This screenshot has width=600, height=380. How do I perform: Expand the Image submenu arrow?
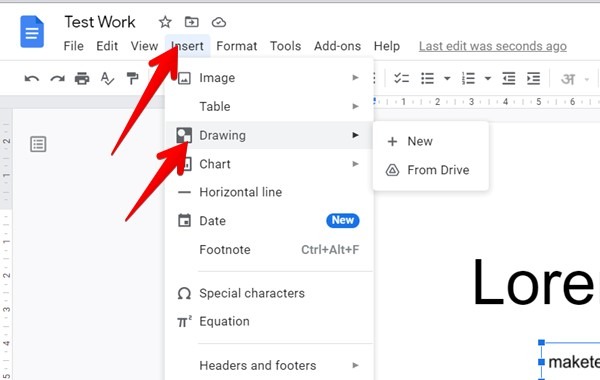pos(355,78)
